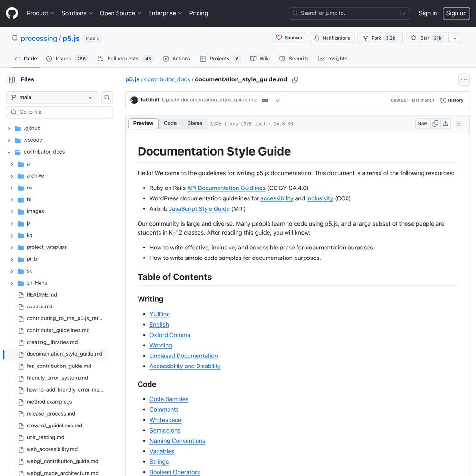Image resolution: width=476 pixels, height=476 pixels.
Task: Click the Sign in link
Action: pos(428,13)
